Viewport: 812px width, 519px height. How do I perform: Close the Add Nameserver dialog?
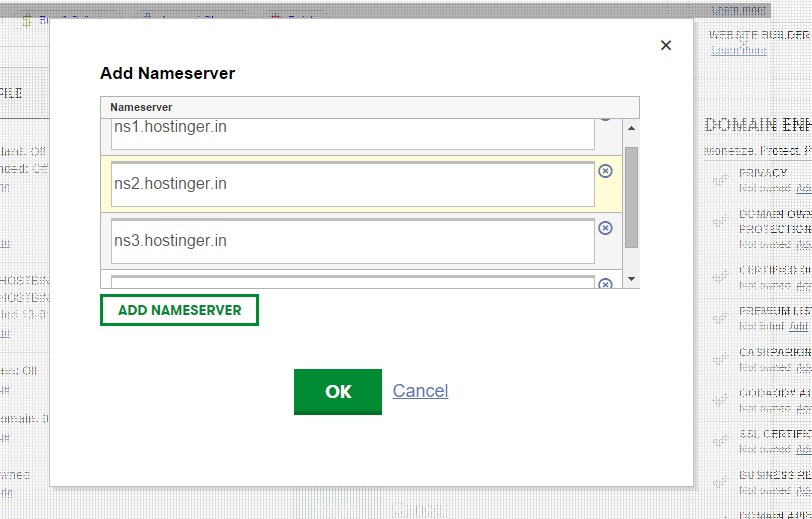(x=665, y=46)
